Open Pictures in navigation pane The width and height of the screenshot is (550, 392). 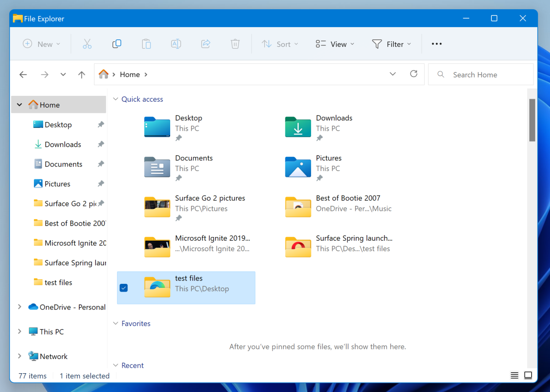tap(58, 183)
